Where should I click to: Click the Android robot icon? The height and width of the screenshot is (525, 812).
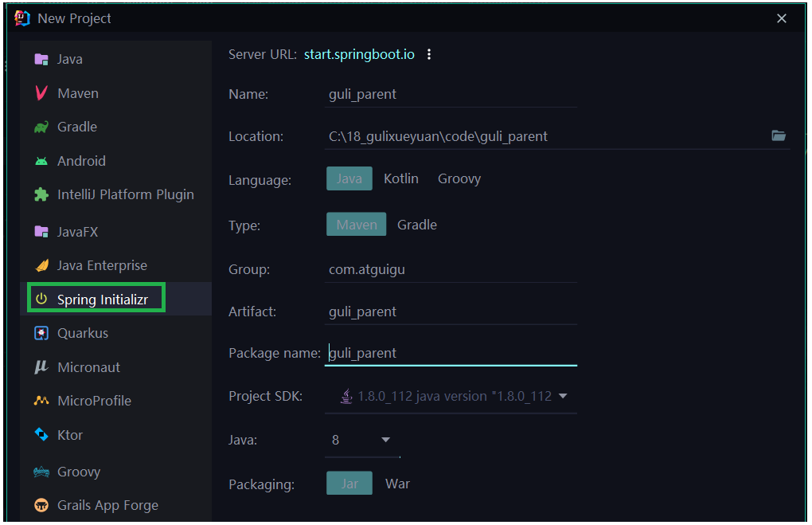(x=41, y=161)
